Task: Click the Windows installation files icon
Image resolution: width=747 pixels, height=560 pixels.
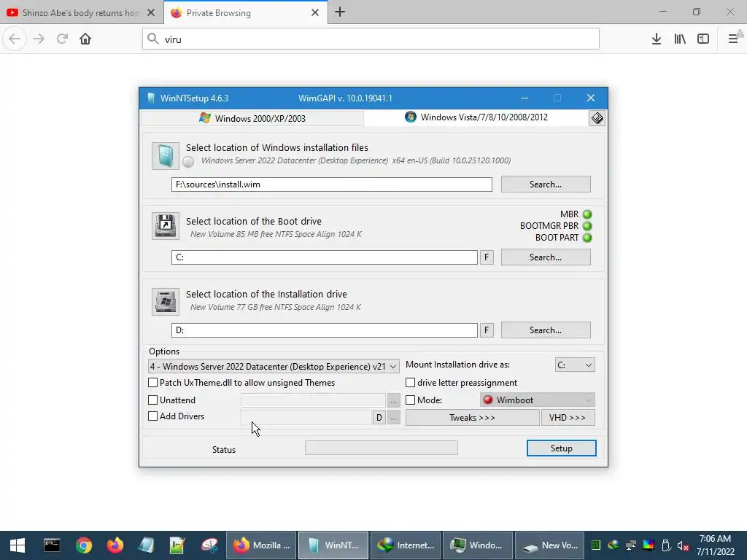Action: click(x=166, y=156)
